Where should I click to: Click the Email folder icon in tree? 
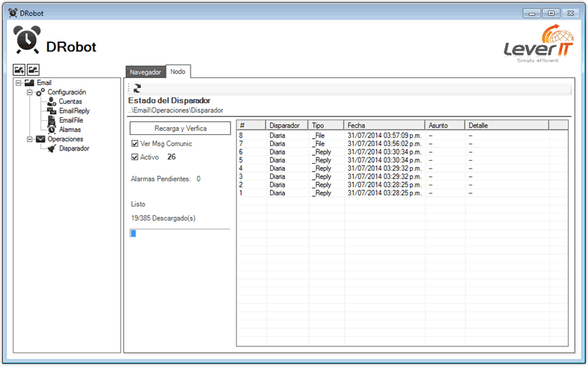tap(30, 83)
